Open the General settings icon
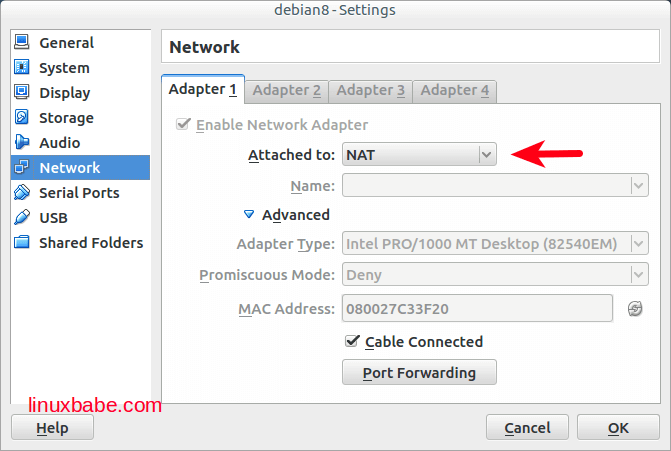 [x=22, y=43]
